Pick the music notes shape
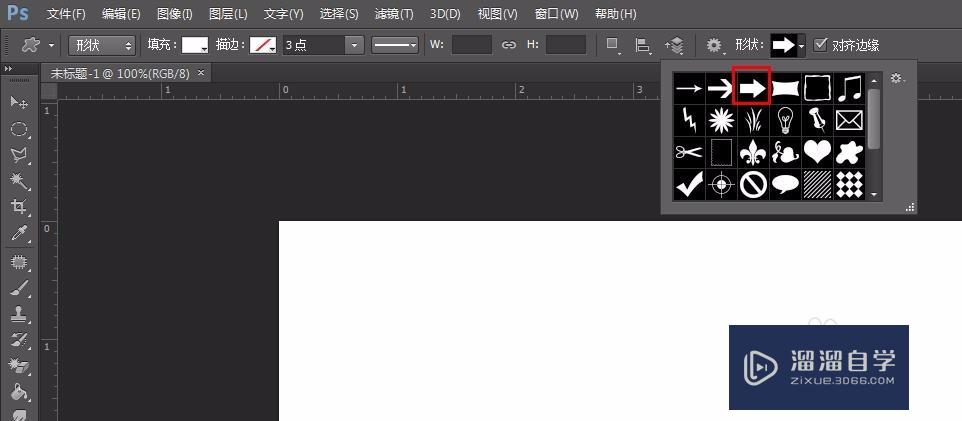The width and height of the screenshot is (962, 421). click(849, 89)
